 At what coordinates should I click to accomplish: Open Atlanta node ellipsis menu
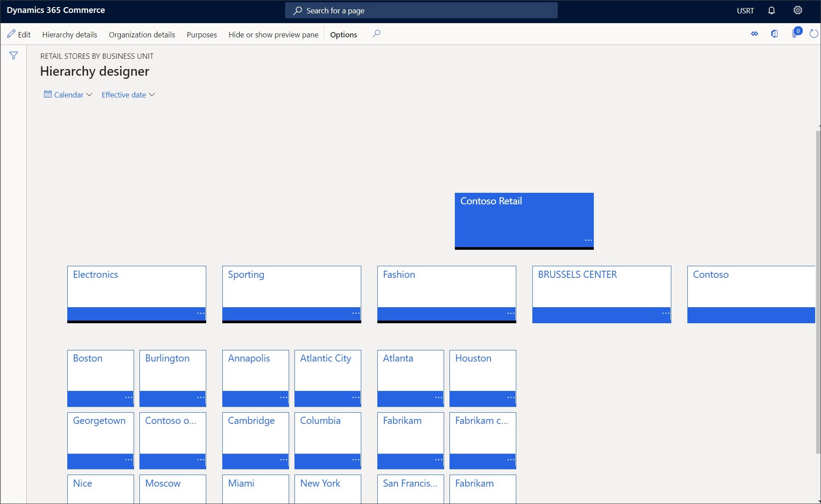(x=439, y=397)
